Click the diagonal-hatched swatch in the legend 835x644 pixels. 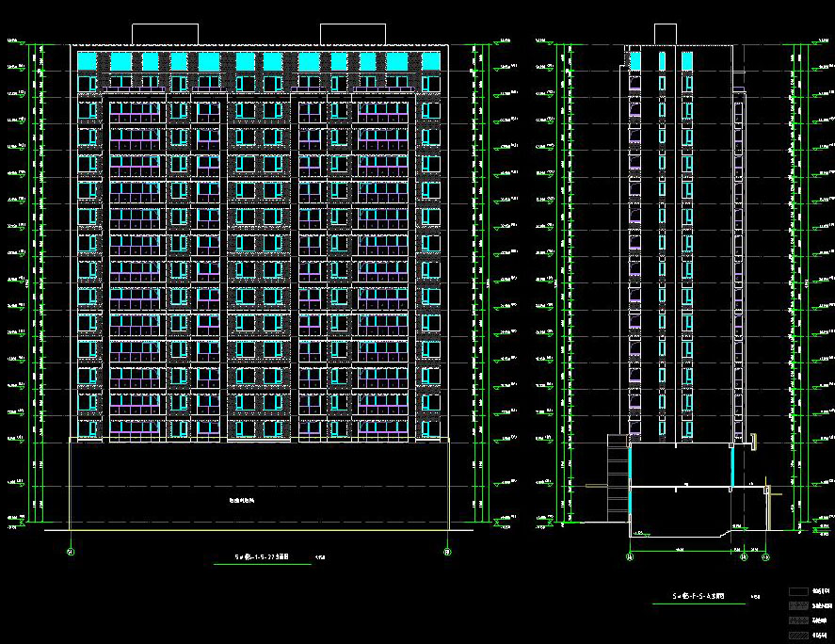coord(798,636)
